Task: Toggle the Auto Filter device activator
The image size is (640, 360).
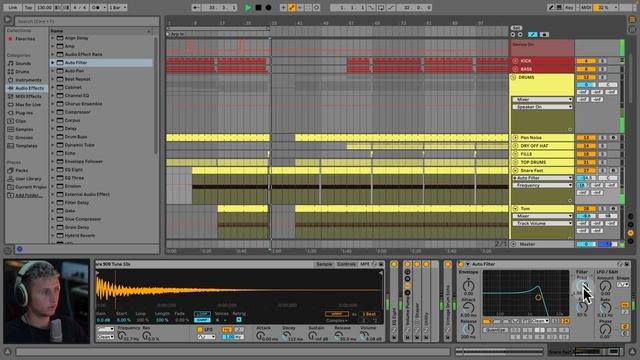Action: click(x=460, y=264)
